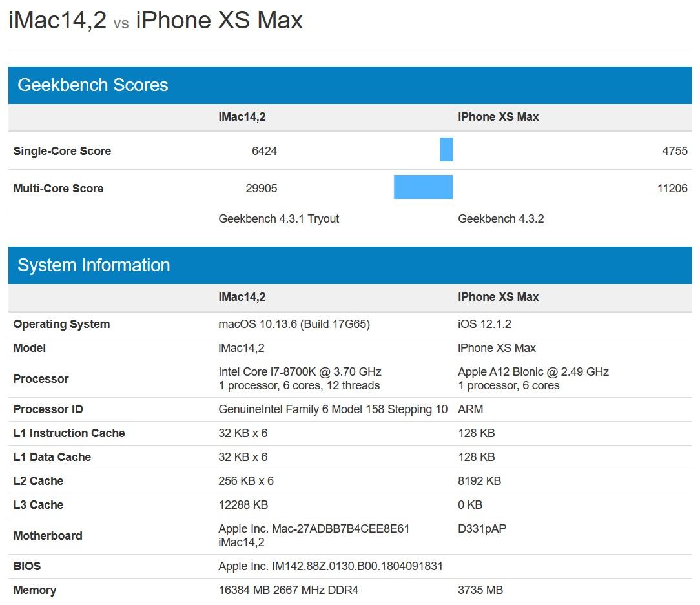The width and height of the screenshot is (700, 605).
Task: Select the Apple A12 Bionic processor entry
Action: [x=532, y=372]
